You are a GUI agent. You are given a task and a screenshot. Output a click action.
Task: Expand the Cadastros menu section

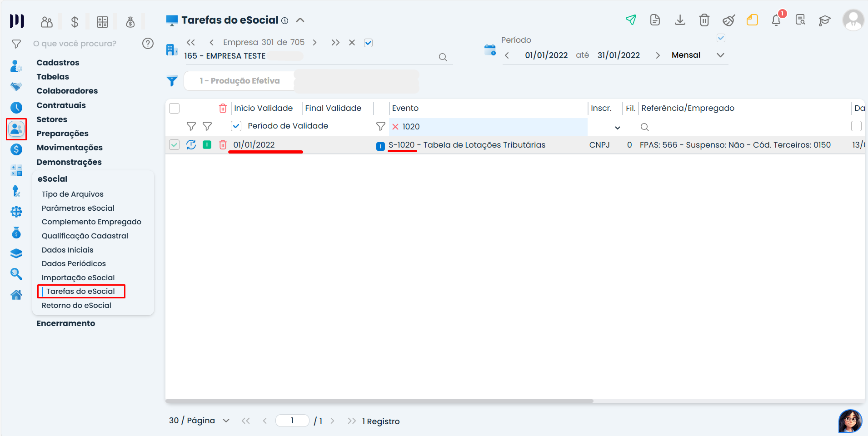58,63
